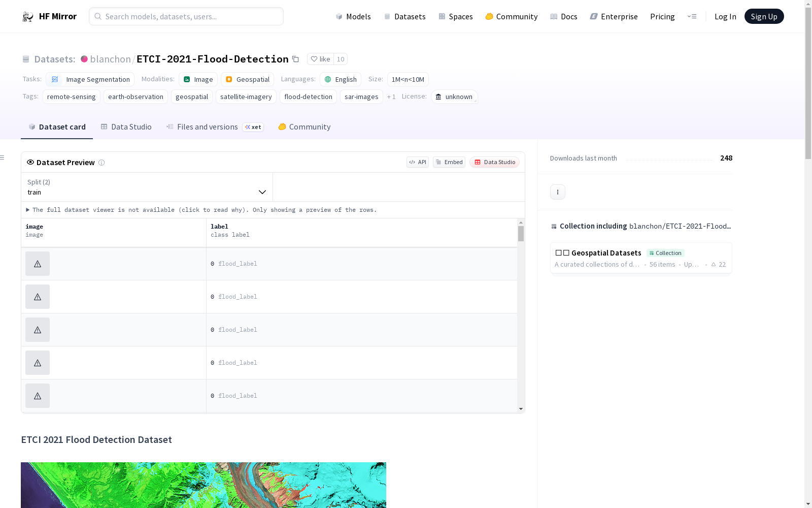Click the Downloads last month value 248
This screenshot has height=508, width=812.
(x=726, y=158)
